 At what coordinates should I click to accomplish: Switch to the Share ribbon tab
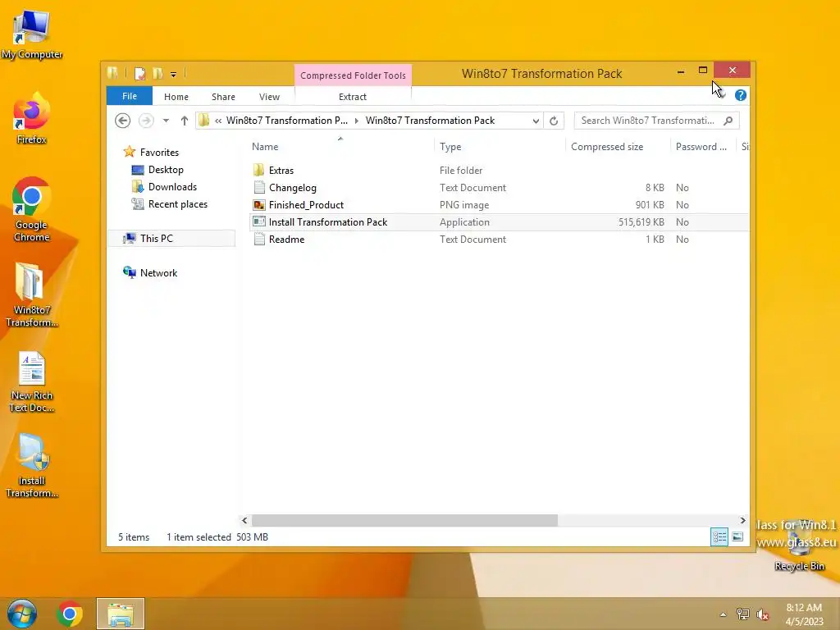(223, 97)
